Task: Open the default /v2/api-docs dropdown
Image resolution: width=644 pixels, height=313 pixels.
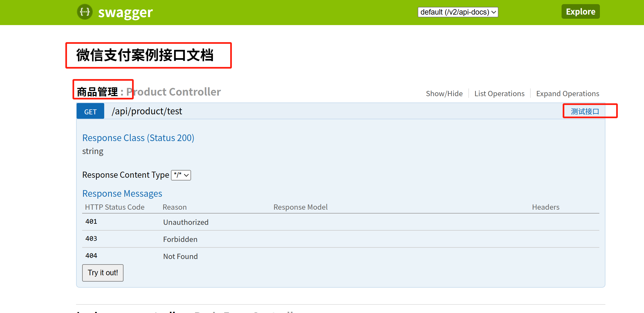Action: [x=458, y=12]
